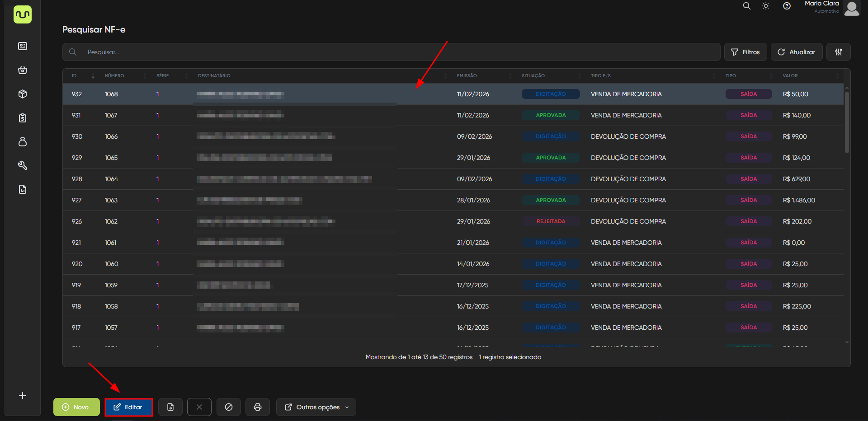Screen dimensions: 868x421
Task: Click the cancel circle-slash icon button
Action: [x=229, y=407]
